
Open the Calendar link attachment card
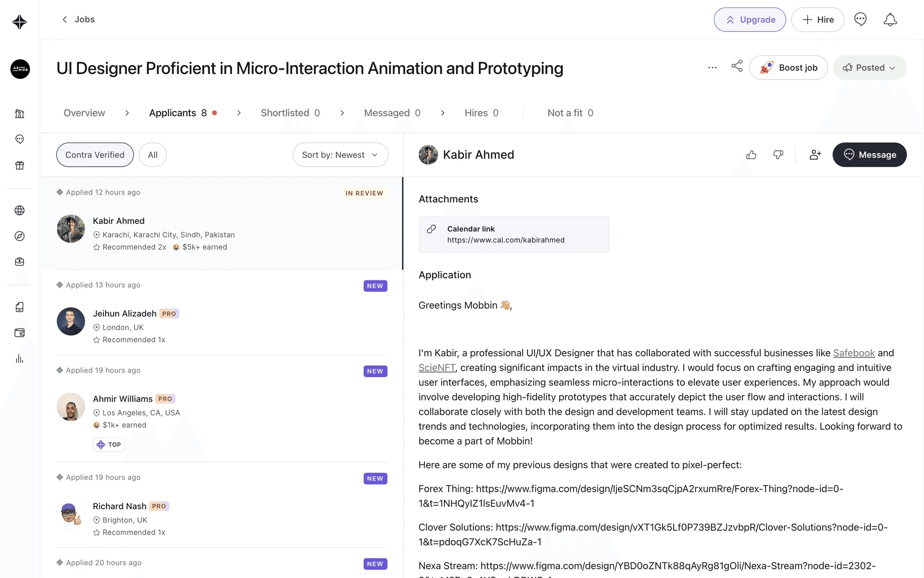513,235
